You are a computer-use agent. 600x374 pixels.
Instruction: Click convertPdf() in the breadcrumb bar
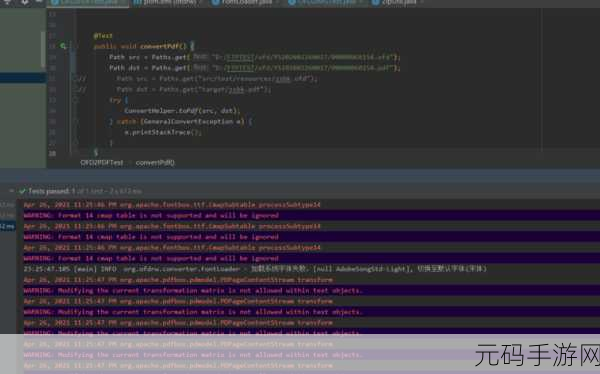pos(155,163)
